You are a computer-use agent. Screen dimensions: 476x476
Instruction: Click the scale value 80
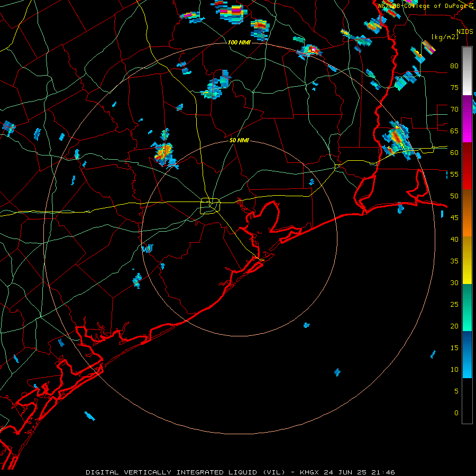(x=454, y=66)
